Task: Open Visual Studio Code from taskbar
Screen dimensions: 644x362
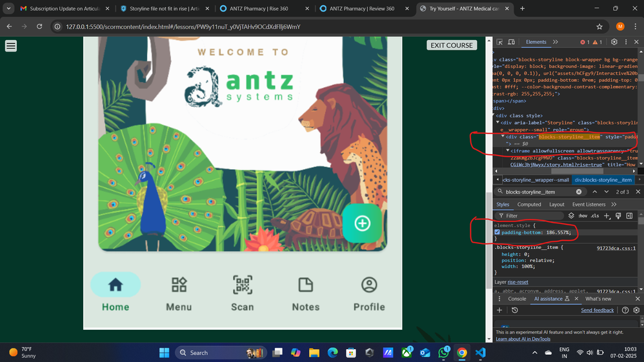Action: (x=481, y=352)
